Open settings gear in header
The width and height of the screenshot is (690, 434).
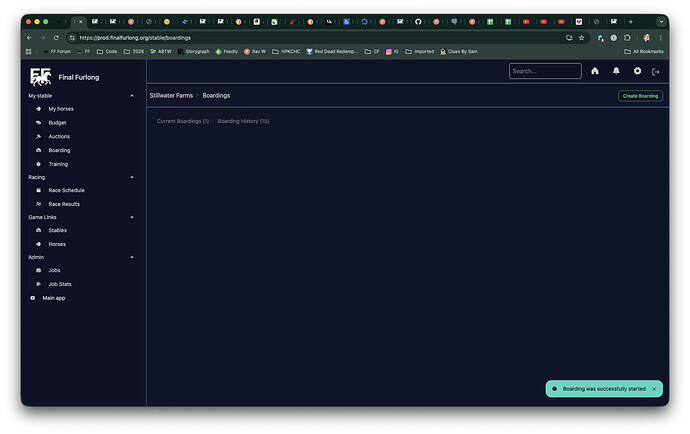[637, 71]
